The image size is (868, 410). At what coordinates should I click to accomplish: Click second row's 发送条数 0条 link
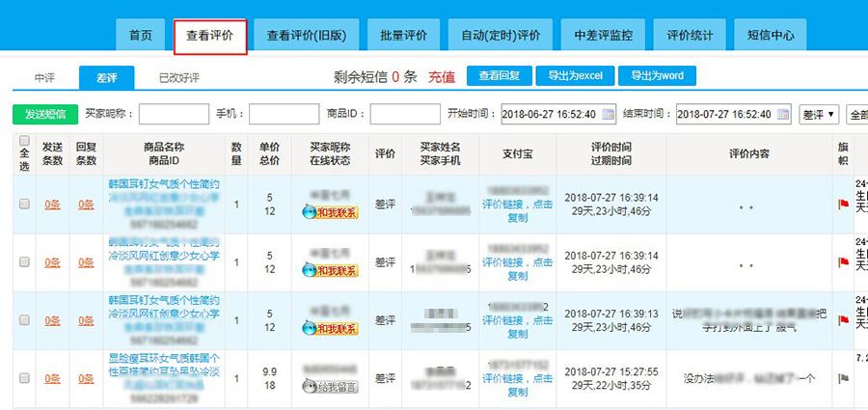[x=53, y=262]
